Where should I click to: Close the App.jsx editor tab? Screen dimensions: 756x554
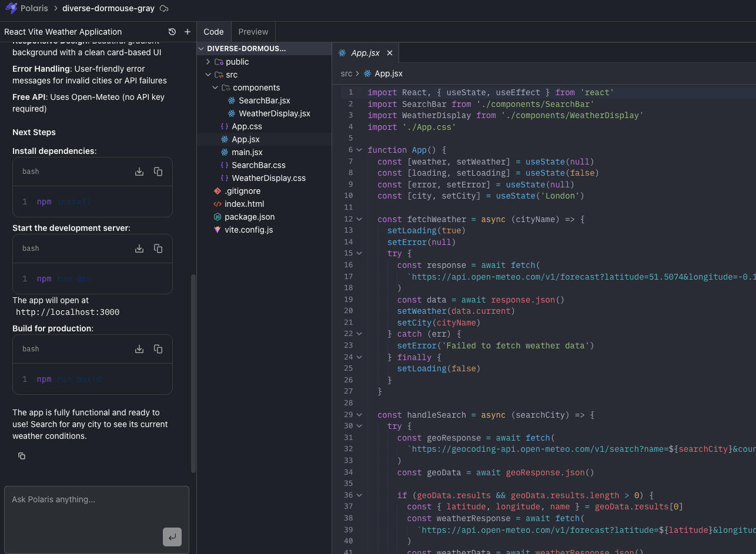pos(389,53)
